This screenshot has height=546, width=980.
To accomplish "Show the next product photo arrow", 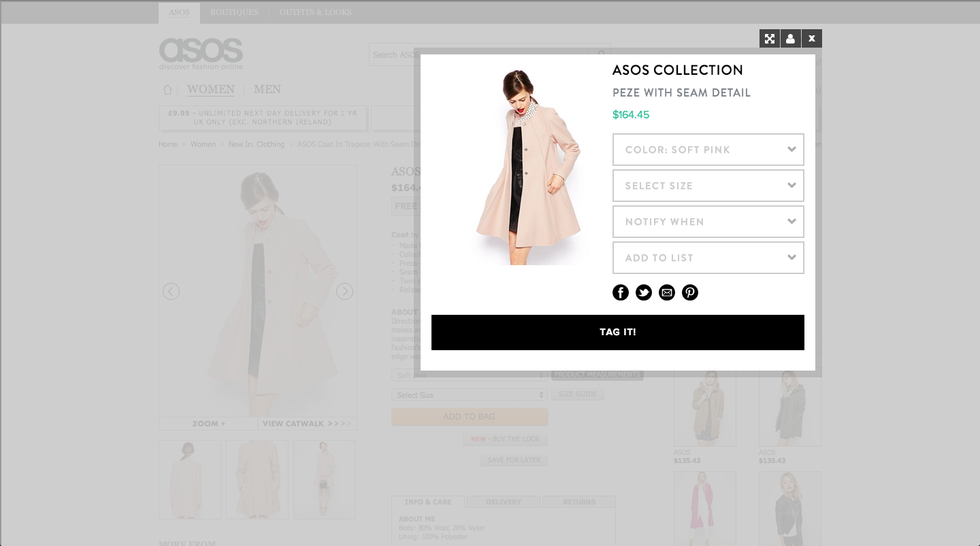I will click(x=344, y=291).
